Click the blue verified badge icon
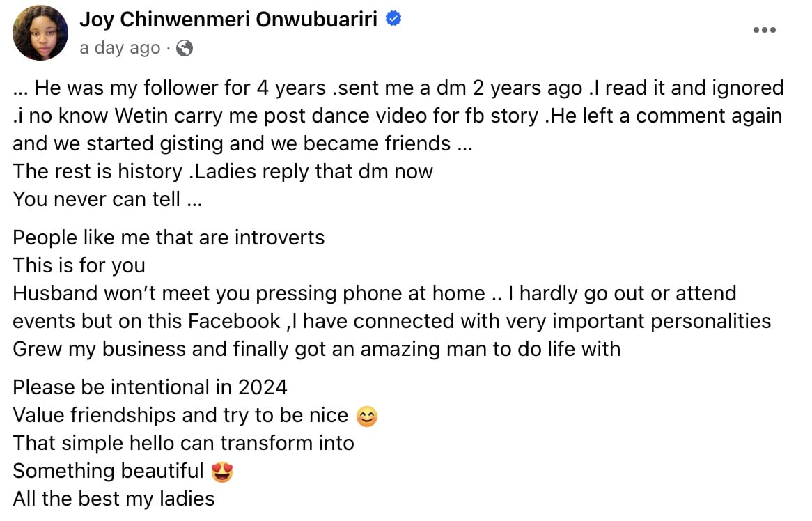This screenshot has width=812, height=521. coord(393,20)
